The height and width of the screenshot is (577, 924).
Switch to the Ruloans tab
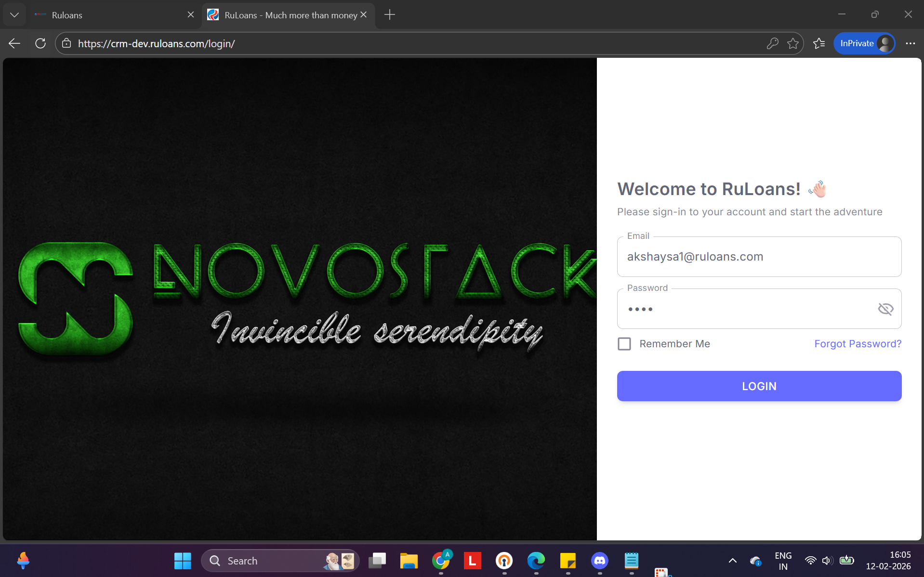tap(111, 15)
